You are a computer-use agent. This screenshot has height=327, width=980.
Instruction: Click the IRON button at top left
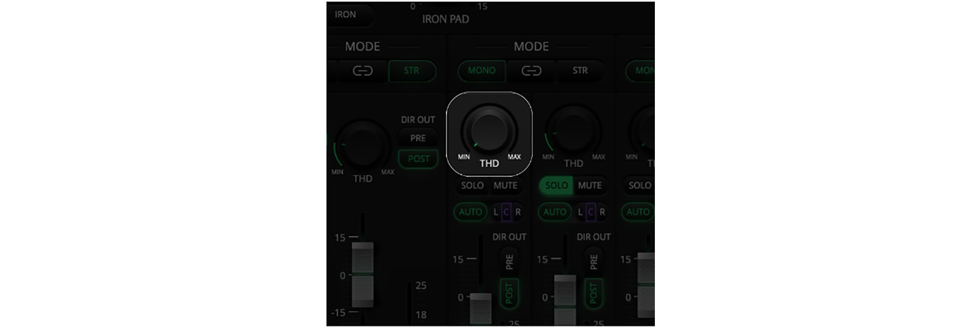(x=346, y=15)
